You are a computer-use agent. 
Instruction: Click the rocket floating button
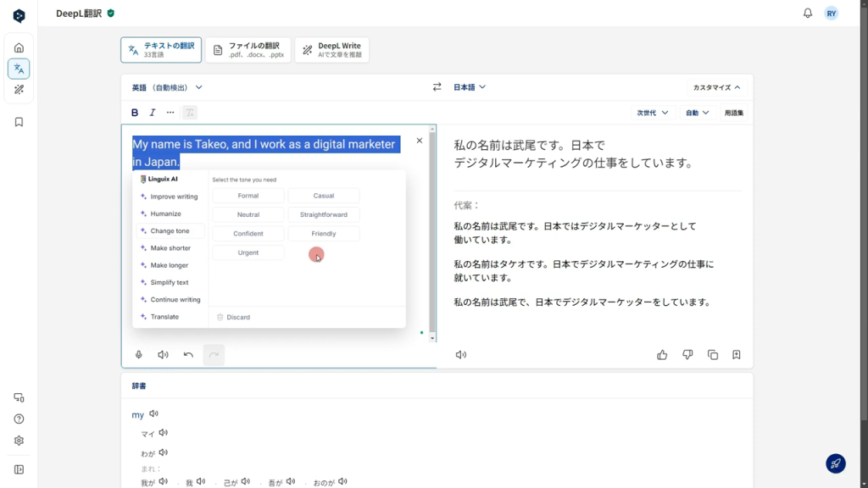835,463
